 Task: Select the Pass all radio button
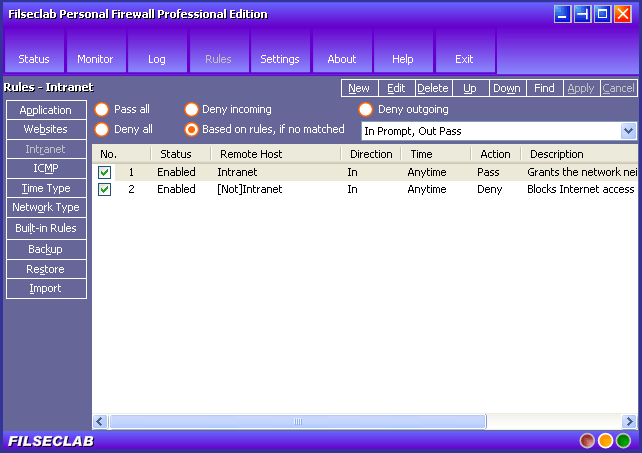(102, 110)
